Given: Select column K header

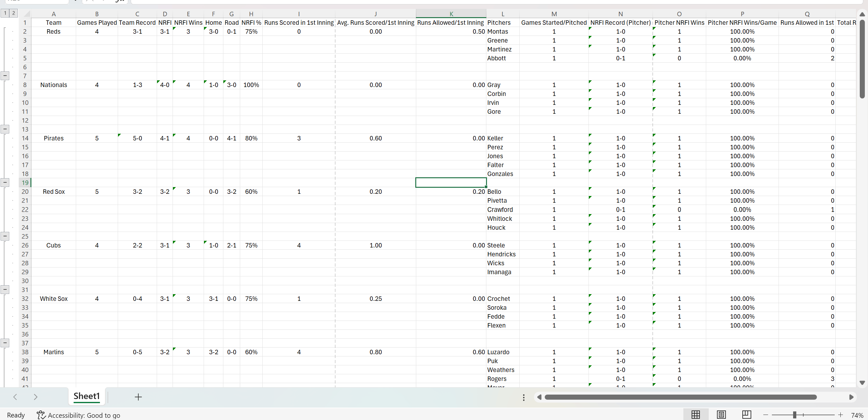Looking at the screenshot, I should pyautogui.click(x=451, y=14).
